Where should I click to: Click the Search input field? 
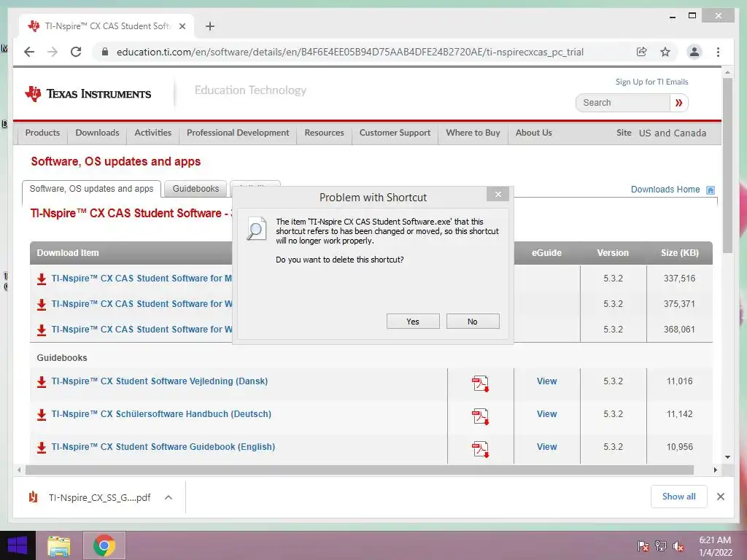[622, 103]
